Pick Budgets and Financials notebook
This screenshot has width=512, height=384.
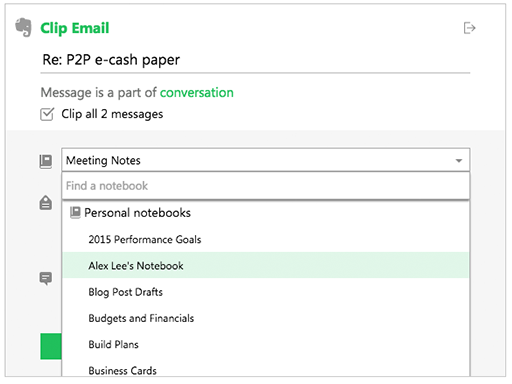[266, 318]
